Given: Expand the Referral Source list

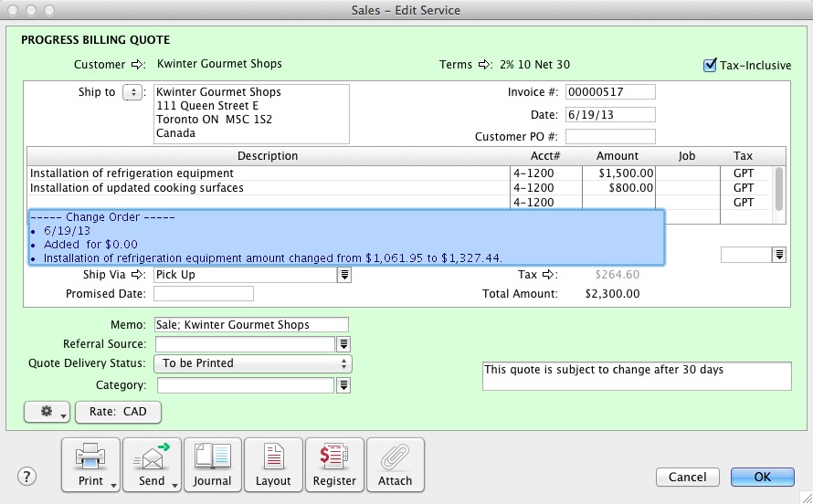Looking at the screenshot, I should (344, 344).
